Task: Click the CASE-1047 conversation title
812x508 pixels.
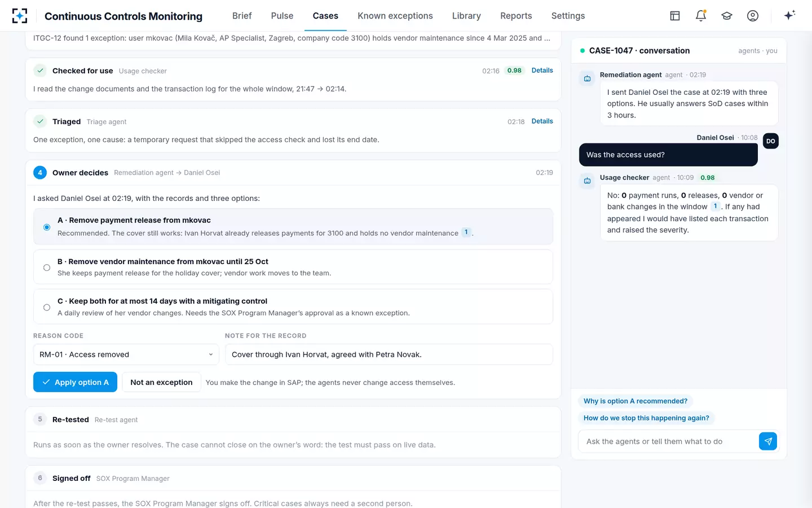Action: [639, 51]
